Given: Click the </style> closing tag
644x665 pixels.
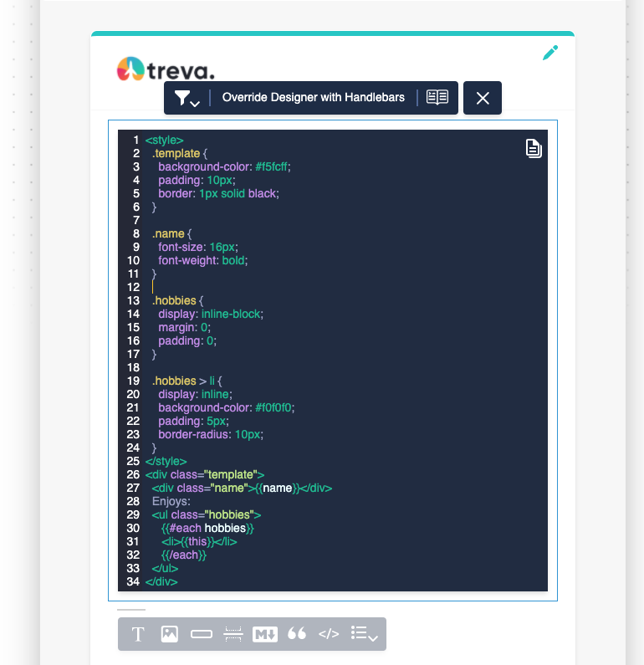Looking at the screenshot, I should coord(166,461).
